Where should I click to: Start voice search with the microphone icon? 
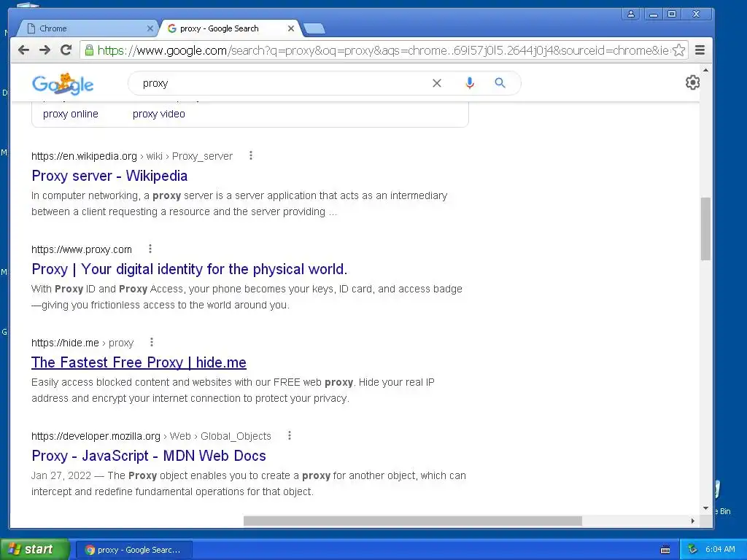tap(470, 83)
